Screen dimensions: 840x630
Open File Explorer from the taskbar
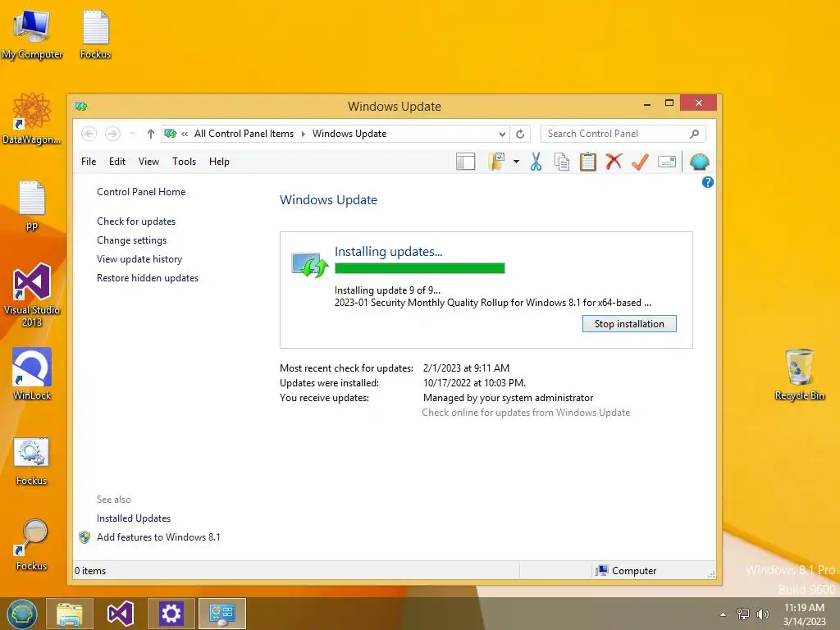(x=70, y=614)
